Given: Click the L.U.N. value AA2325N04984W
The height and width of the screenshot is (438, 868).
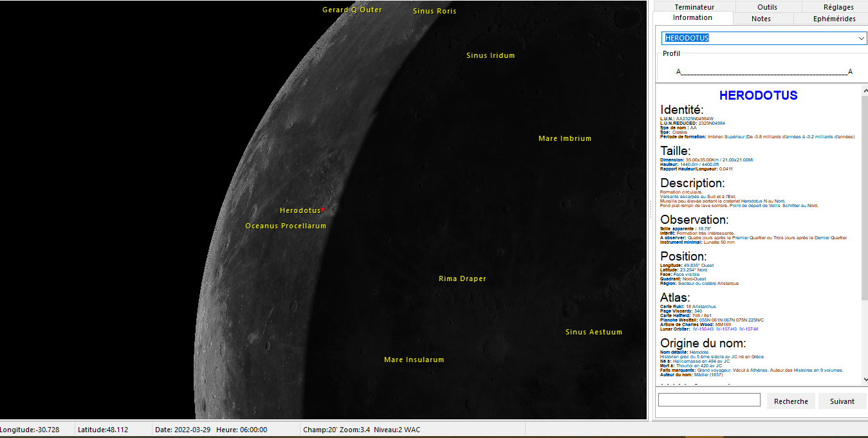Looking at the screenshot, I should tap(695, 118).
